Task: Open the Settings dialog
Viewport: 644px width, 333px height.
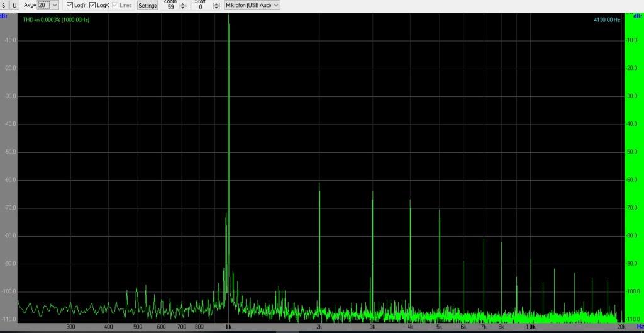Action: [x=147, y=5]
